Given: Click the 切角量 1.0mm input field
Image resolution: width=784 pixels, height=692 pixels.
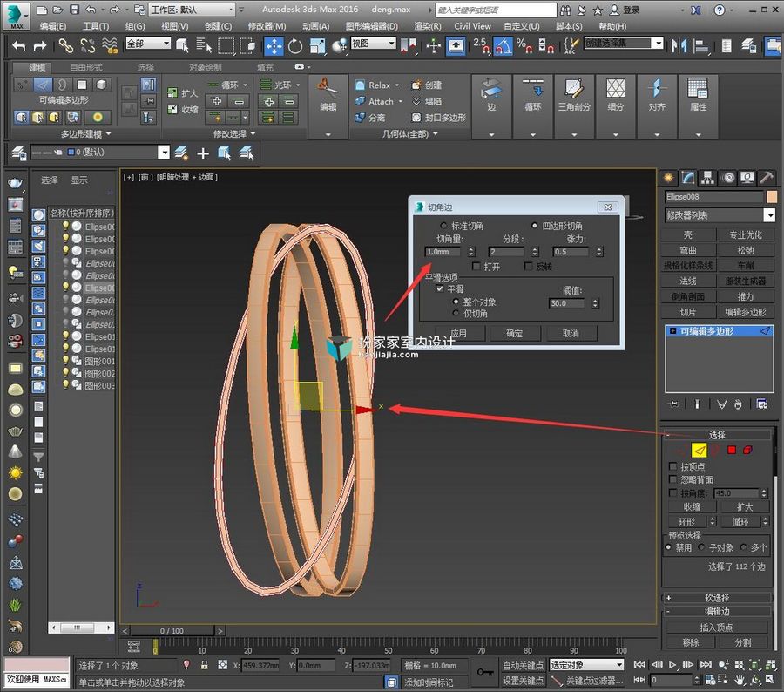Looking at the screenshot, I should (x=444, y=252).
